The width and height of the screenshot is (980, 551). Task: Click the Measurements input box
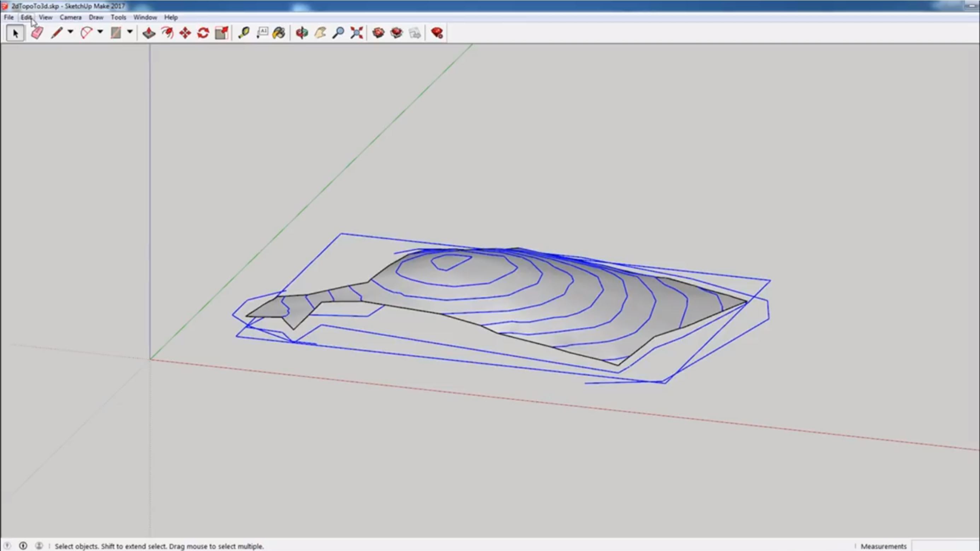point(945,546)
